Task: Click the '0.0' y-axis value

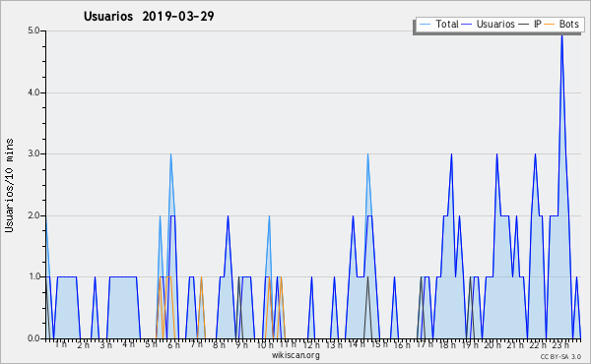Action: (x=33, y=338)
